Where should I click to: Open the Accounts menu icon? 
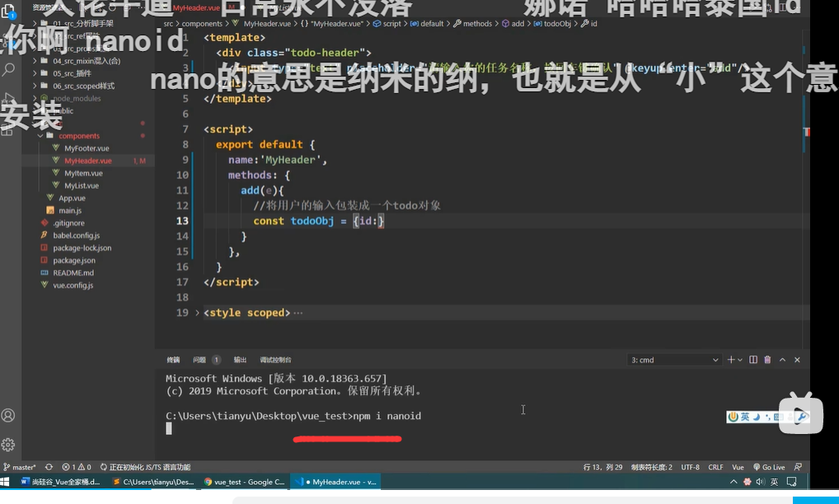pyautogui.click(x=8, y=415)
